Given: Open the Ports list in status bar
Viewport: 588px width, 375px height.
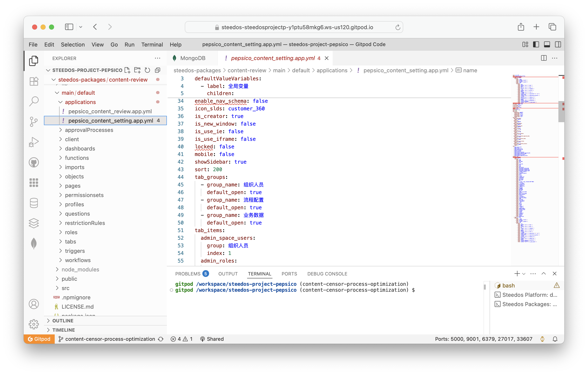Looking at the screenshot, I should coord(483,339).
